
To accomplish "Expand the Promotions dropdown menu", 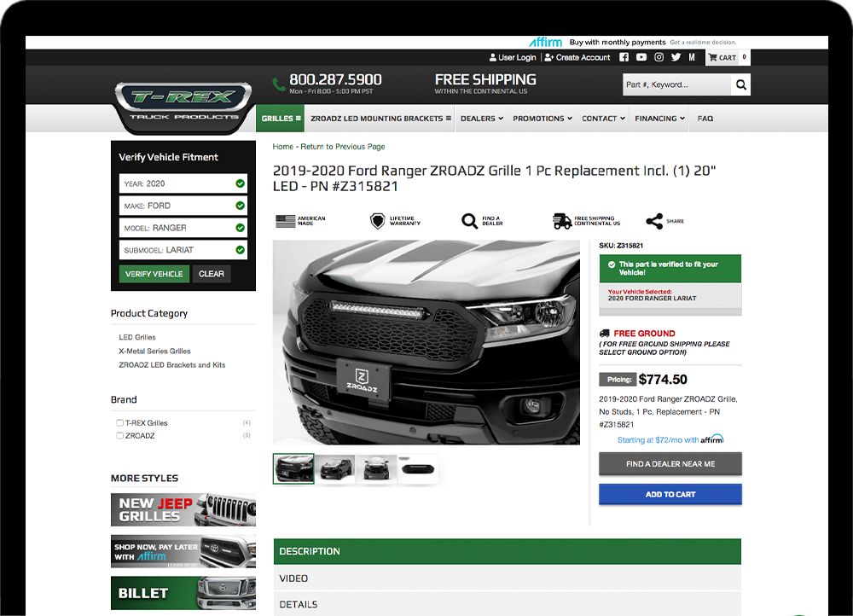I will (542, 119).
